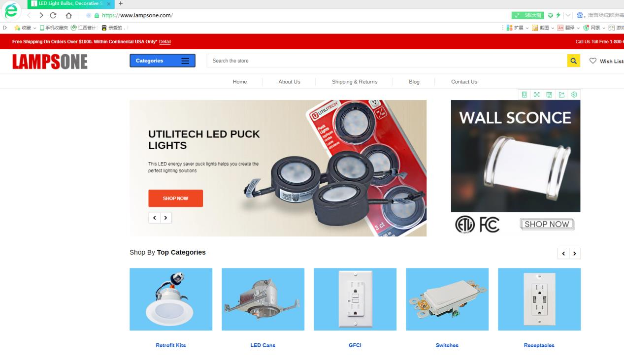Viewport: 624px width, 364px height.
Task: Advance Top Categories carousel to next
Action: (575, 254)
